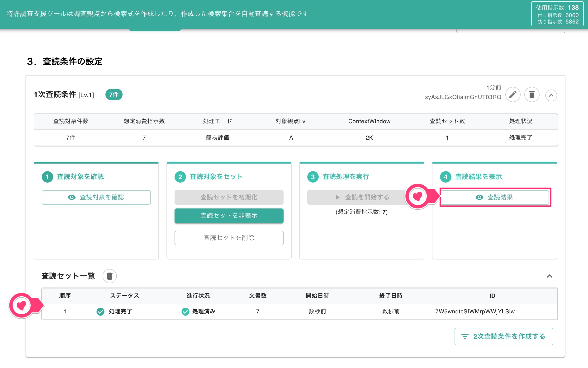
Task: Delete the 1次査読条件 using its trash icon
Action: point(532,95)
